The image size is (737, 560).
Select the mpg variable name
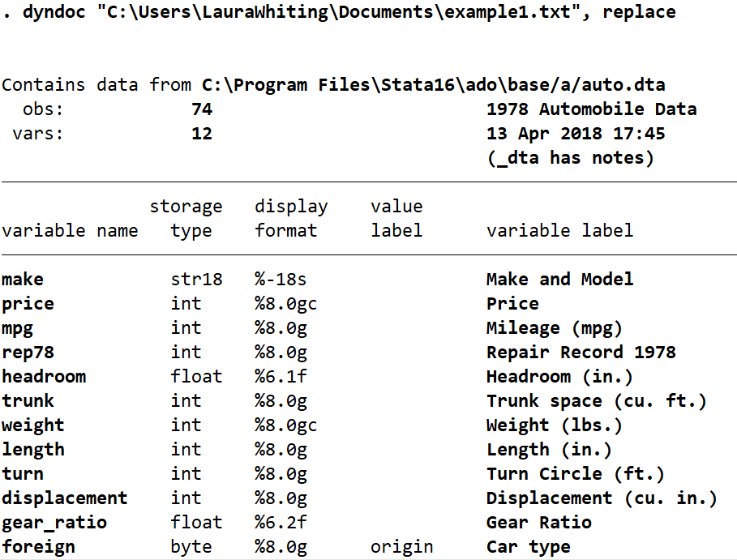[x=18, y=328]
